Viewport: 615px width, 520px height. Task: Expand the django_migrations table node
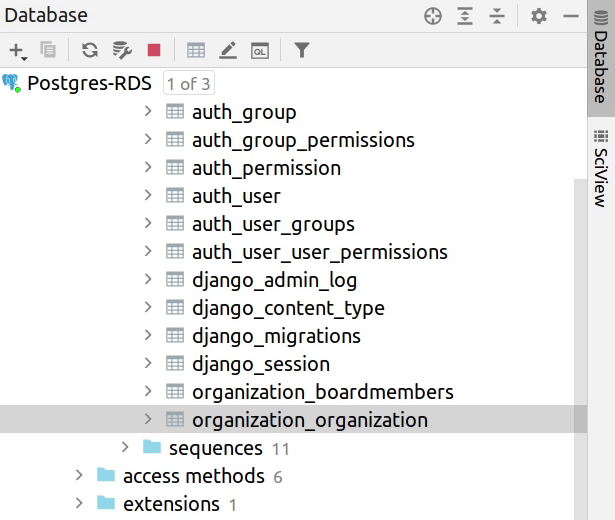[148, 336]
